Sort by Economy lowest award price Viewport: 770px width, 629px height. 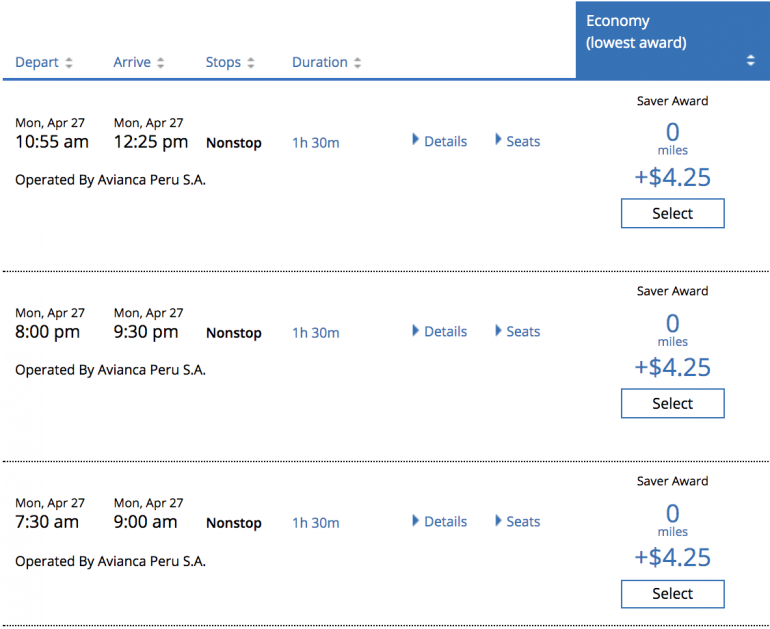tap(750, 61)
